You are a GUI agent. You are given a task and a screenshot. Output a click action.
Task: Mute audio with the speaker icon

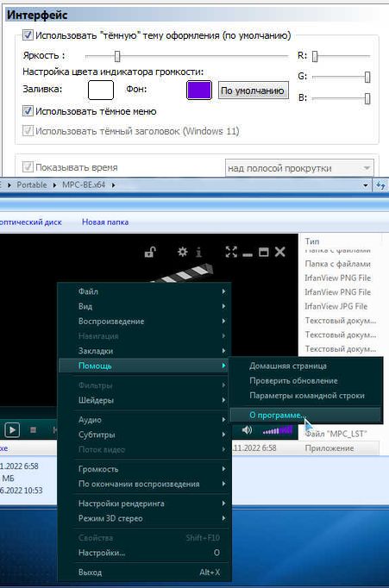[x=247, y=429]
